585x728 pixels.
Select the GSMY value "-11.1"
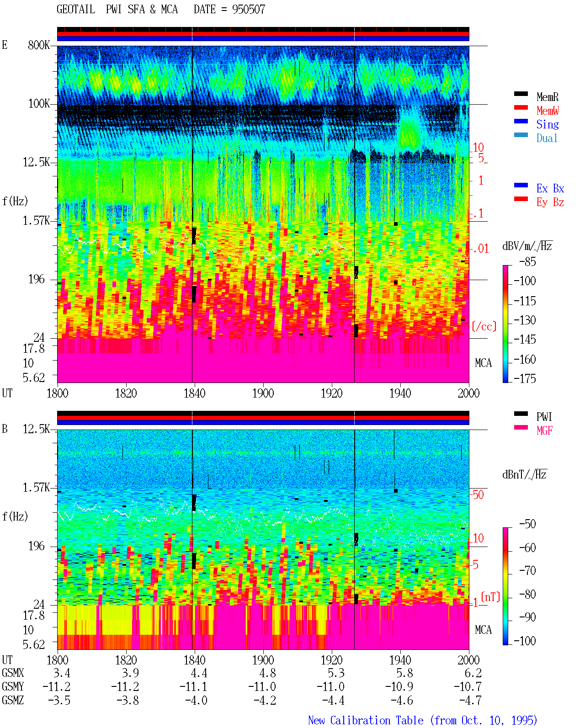tap(193, 686)
